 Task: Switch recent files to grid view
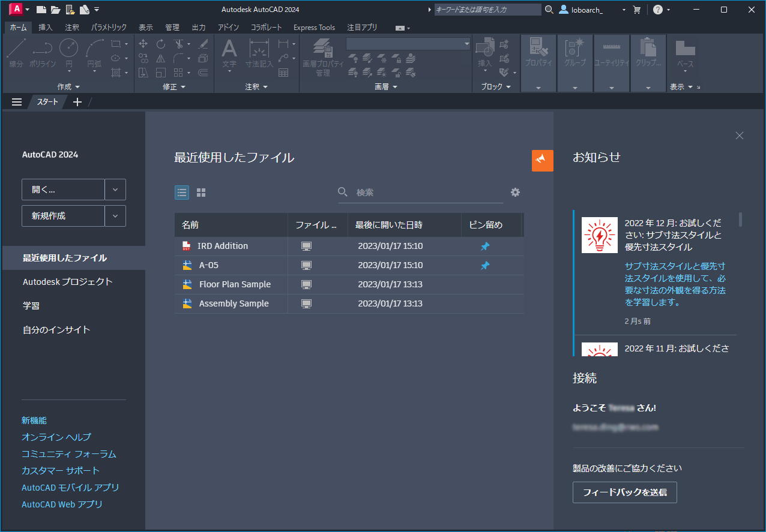coord(201,193)
